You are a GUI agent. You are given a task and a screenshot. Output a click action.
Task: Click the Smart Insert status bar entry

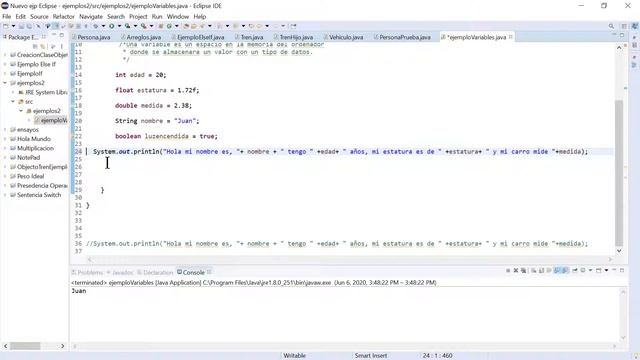371,356
